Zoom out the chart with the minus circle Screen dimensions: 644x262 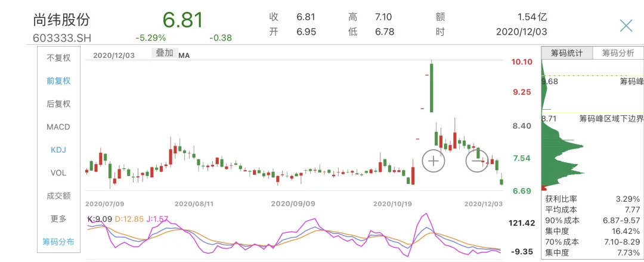tap(477, 160)
